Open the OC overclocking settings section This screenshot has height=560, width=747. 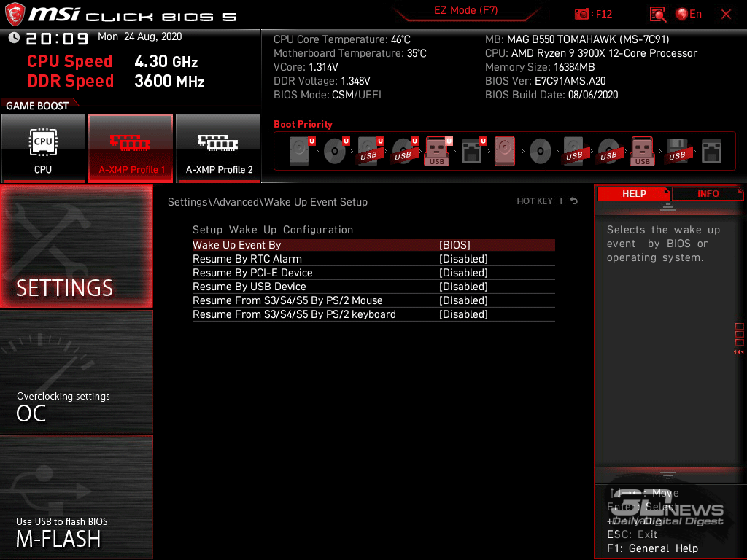coord(76,373)
